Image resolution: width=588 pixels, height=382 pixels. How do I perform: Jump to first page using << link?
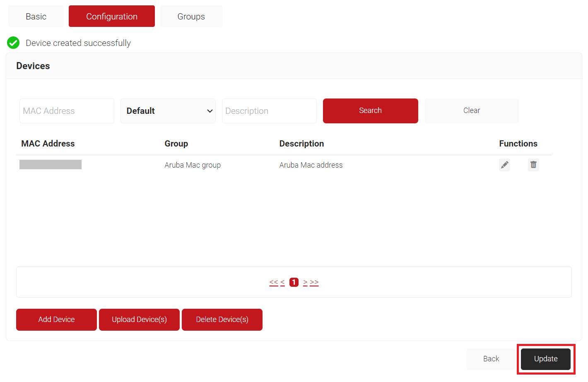pyautogui.click(x=274, y=282)
